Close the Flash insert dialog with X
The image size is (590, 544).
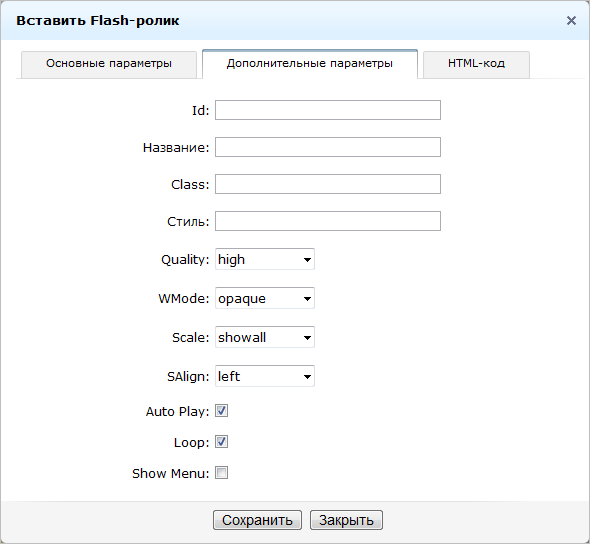[x=571, y=21]
